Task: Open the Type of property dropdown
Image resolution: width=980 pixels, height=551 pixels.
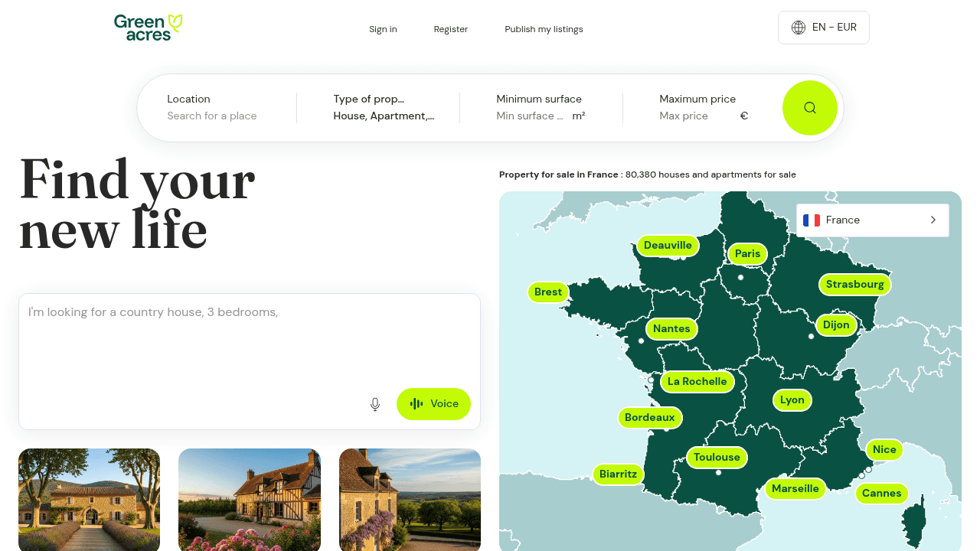Action: coord(385,108)
